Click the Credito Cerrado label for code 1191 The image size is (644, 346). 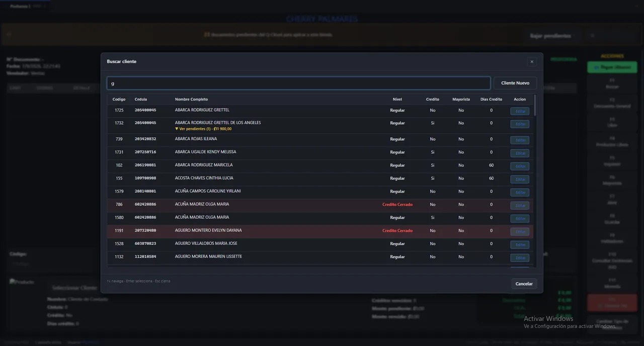397,230
